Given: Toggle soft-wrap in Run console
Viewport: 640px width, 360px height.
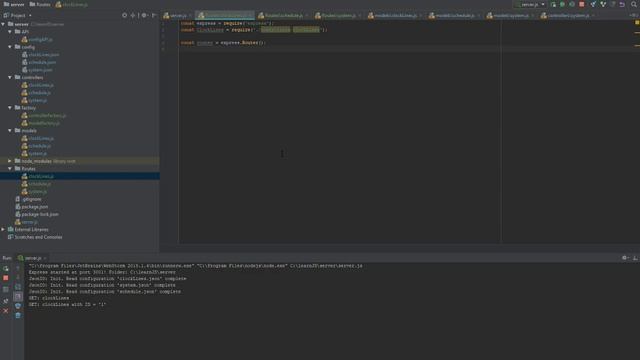Looking at the screenshot, I should (18, 287).
